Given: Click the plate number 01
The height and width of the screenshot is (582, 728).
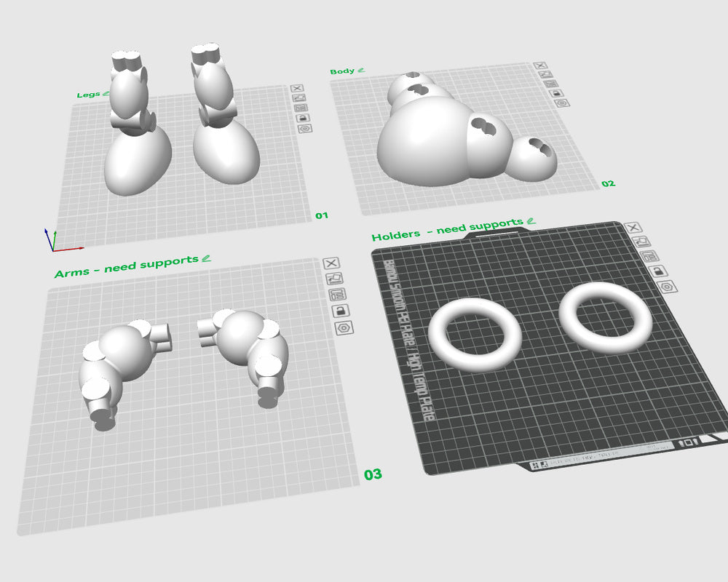Looking at the screenshot, I should [x=322, y=215].
